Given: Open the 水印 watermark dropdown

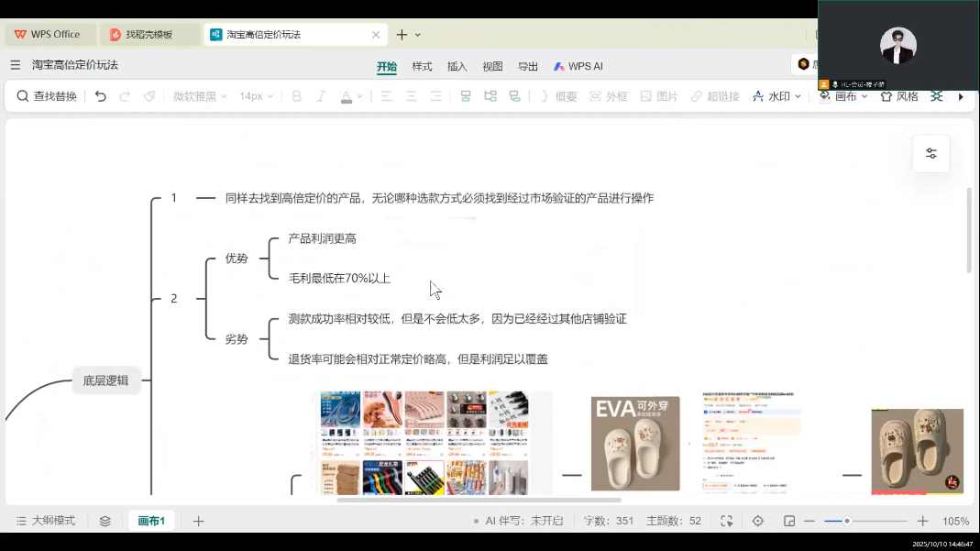Looking at the screenshot, I should coord(776,96).
